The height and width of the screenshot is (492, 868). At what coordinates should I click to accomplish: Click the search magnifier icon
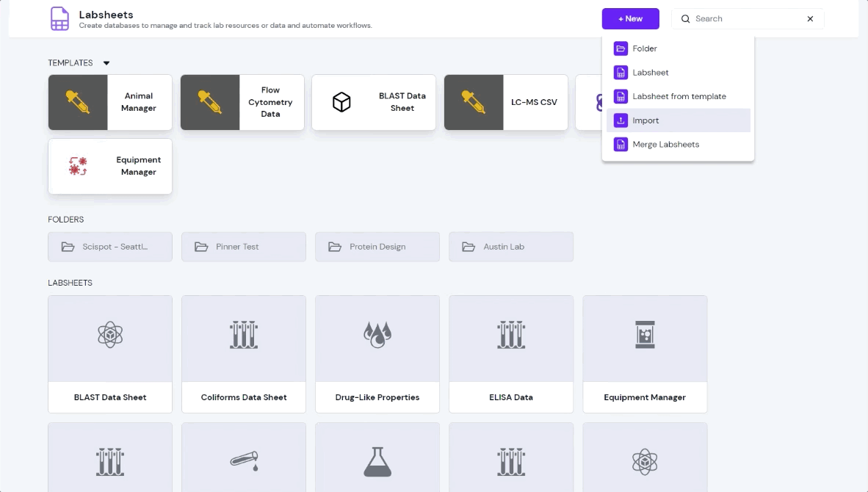(x=685, y=19)
